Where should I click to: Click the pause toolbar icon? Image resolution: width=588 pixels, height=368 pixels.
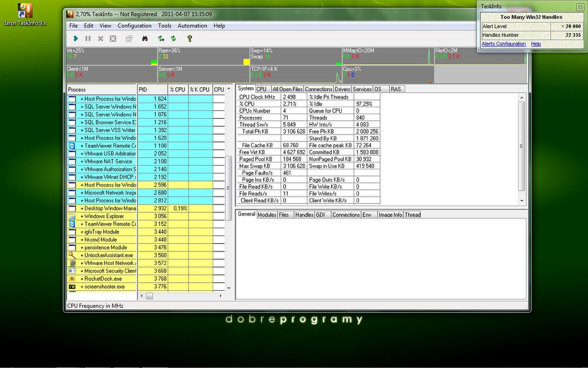(88, 39)
